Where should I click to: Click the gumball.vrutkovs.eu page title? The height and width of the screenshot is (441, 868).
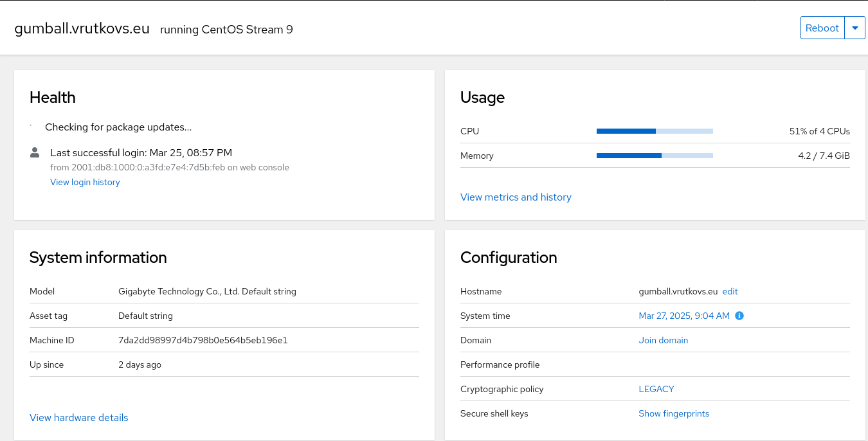(x=82, y=29)
